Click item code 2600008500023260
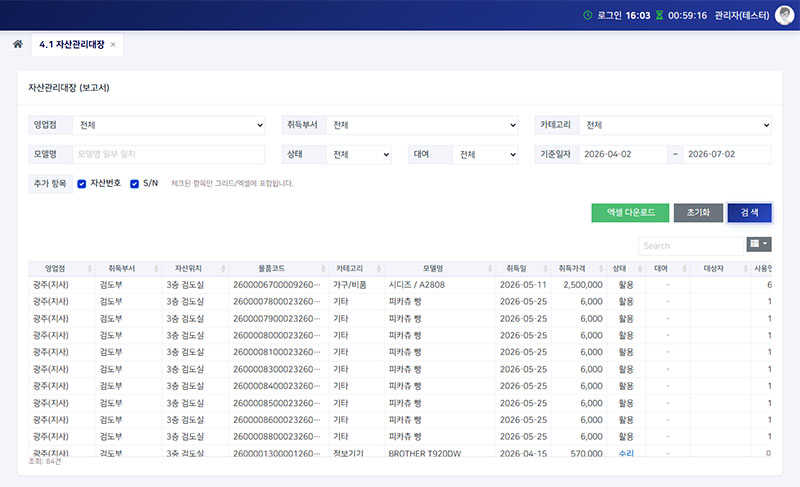Screen dimensions: 800x487 (x=277, y=403)
